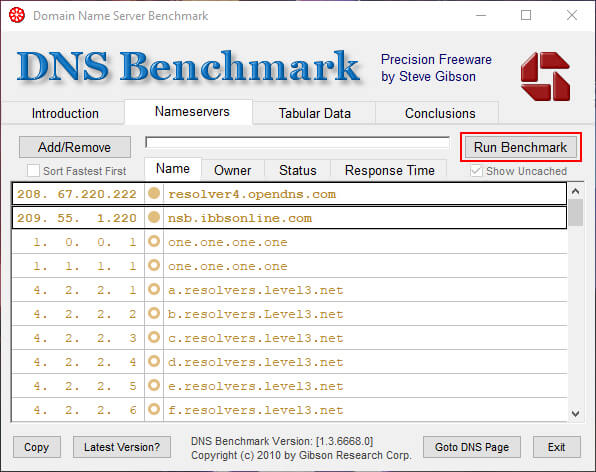Click status circle for e.resolvers.level3.net
The image size is (596, 472).
[x=154, y=385]
